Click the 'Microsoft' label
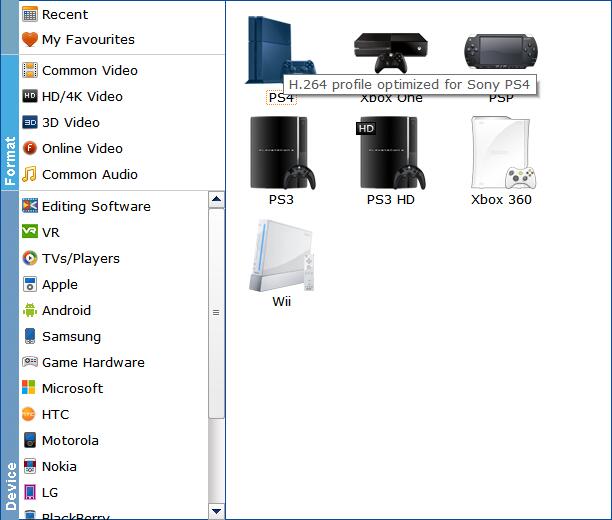The height and width of the screenshot is (520, 612). point(73,388)
